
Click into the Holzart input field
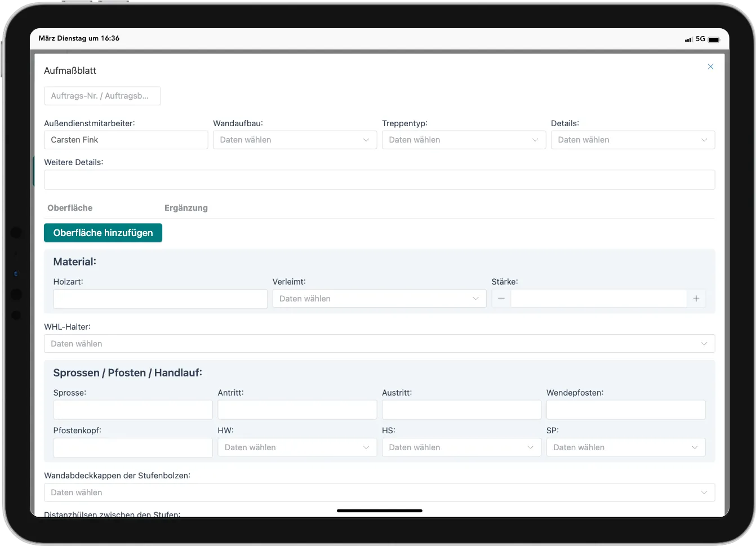(160, 299)
